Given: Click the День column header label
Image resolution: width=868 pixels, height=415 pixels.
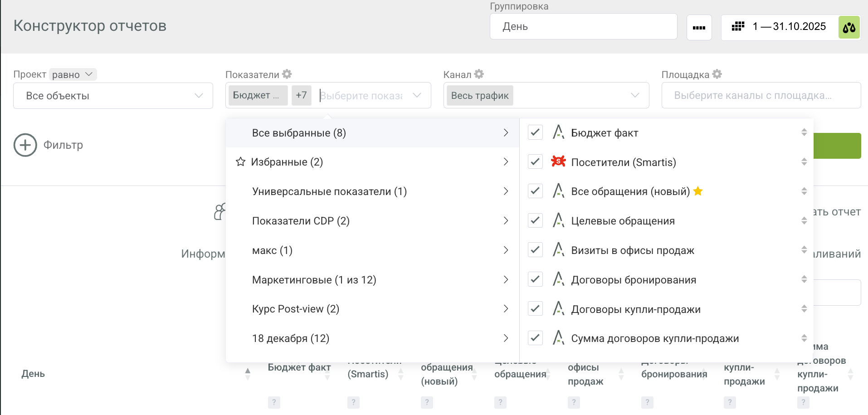Looking at the screenshot, I should pos(33,374).
